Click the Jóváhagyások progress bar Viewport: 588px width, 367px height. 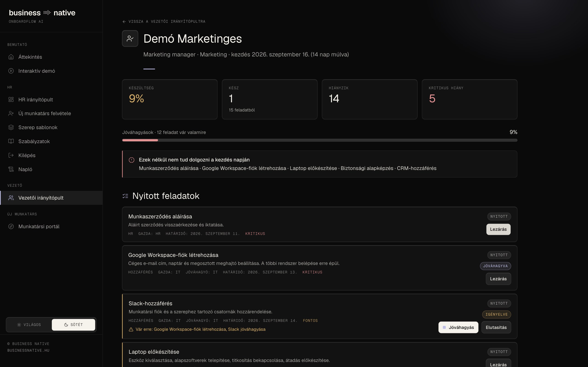tap(320, 140)
